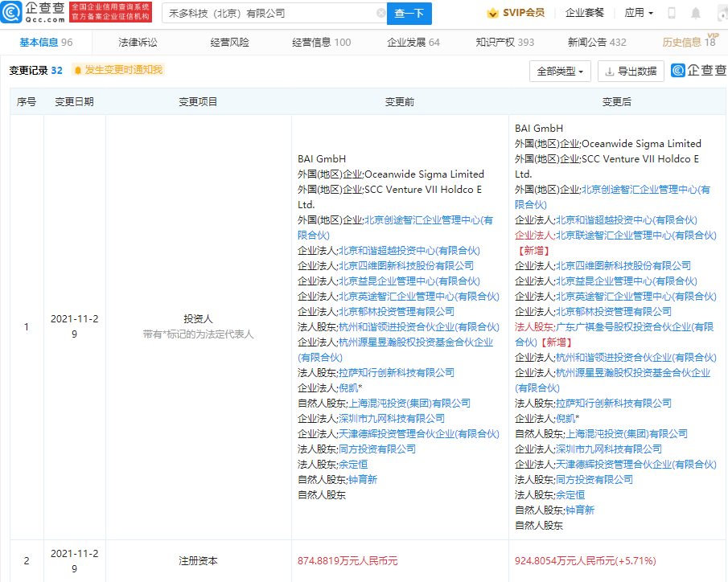Open notifications via the header bell icon
This screenshot has height=582, width=728.
click(696, 13)
